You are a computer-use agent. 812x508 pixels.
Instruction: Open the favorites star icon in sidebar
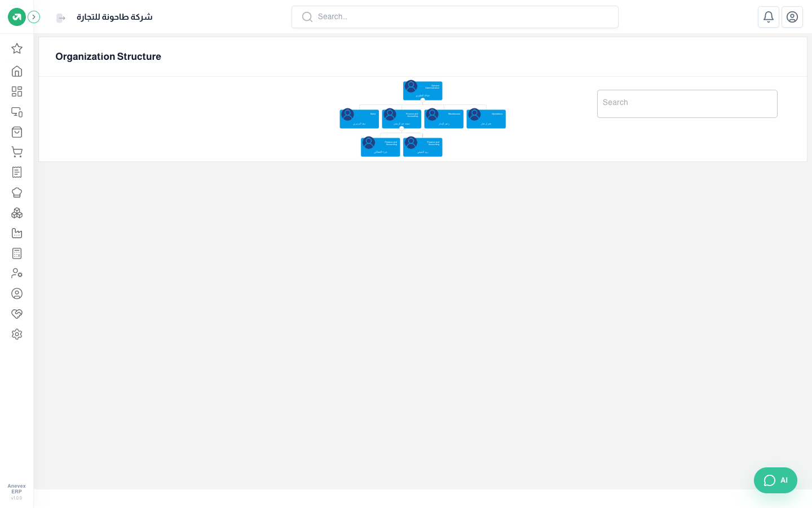[17, 49]
